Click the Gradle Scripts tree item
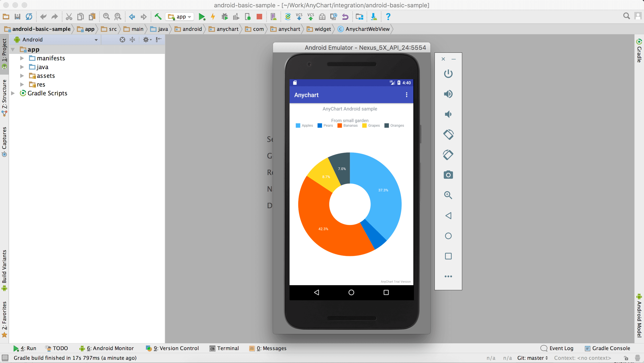Screen dimensions: 644x363 click(x=47, y=93)
